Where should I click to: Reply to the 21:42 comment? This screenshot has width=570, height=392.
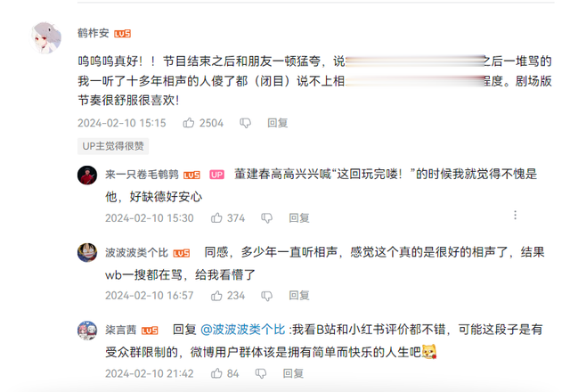click(x=293, y=373)
